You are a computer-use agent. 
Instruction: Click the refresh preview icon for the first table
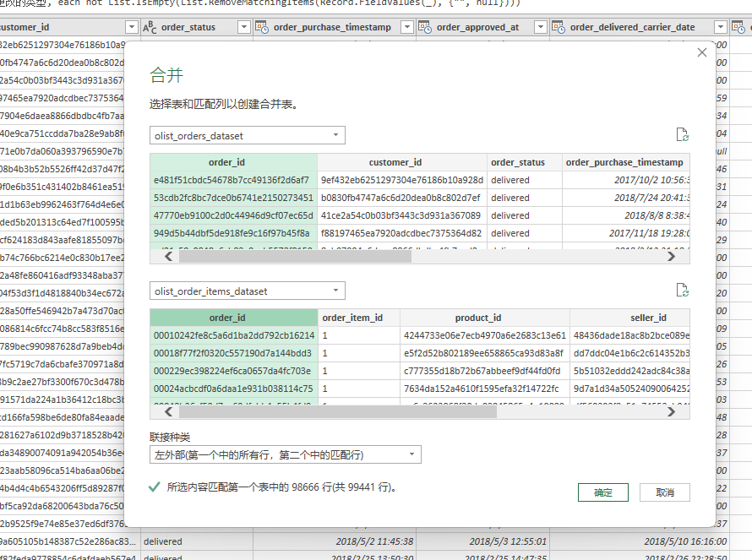(x=682, y=135)
